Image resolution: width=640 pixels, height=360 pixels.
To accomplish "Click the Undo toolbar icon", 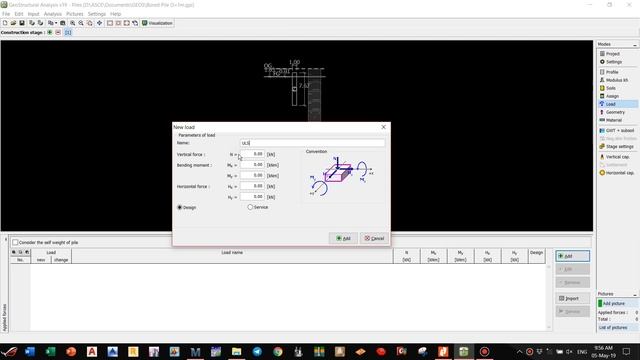I will click(x=31, y=23).
